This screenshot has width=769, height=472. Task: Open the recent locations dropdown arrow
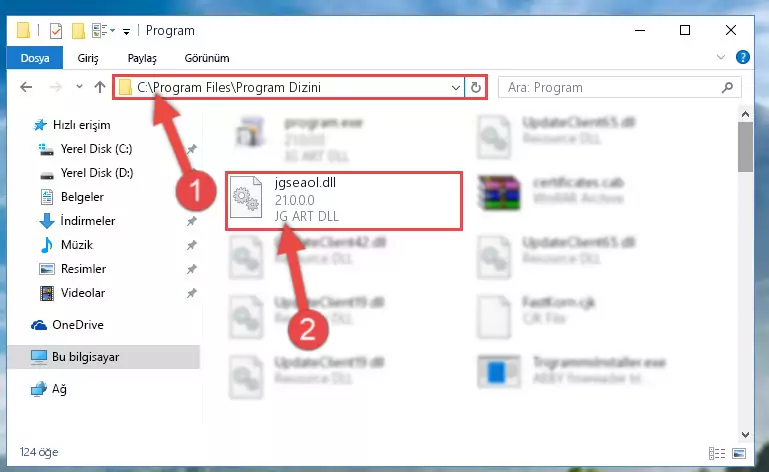(x=79, y=87)
